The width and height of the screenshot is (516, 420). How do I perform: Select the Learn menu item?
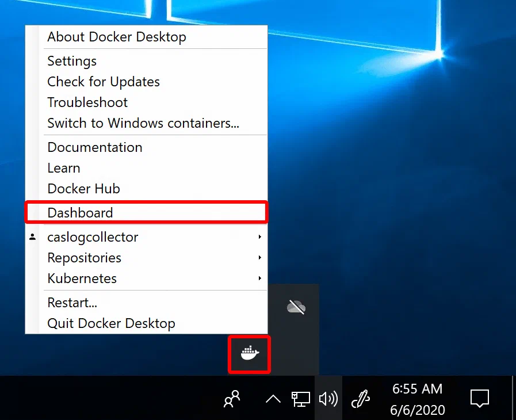point(147,168)
